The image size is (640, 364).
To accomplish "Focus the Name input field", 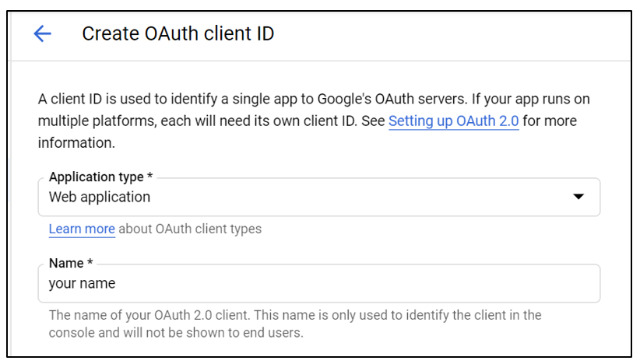I will coord(318,284).
